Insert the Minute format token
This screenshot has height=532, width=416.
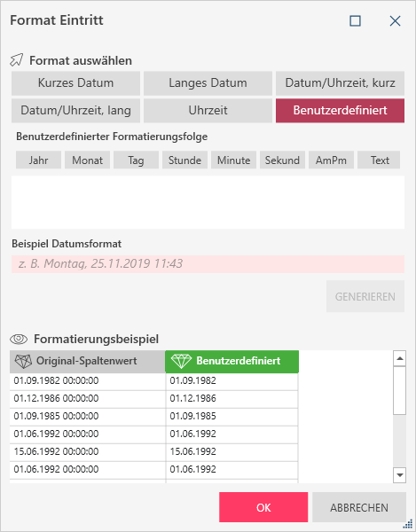pyautogui.click(x=234, y=160)
